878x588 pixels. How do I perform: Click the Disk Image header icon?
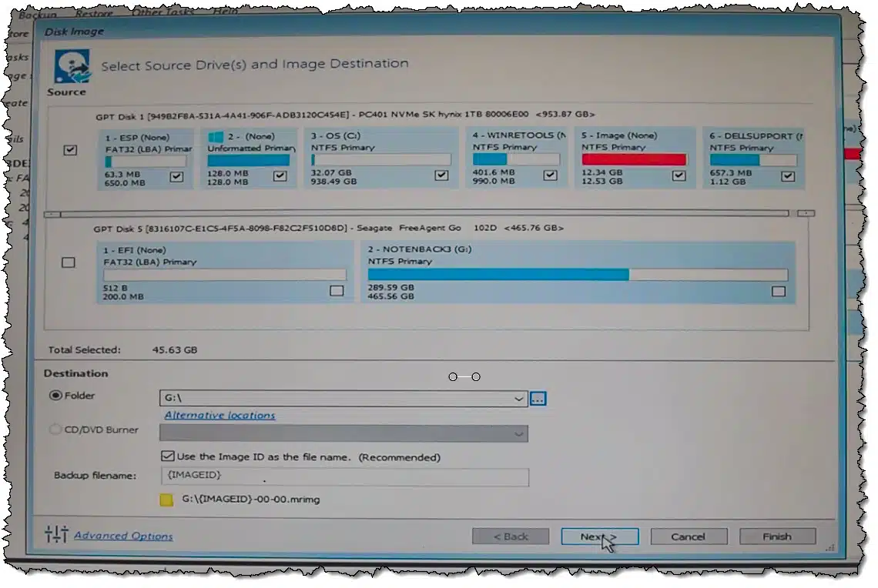(72, 67)
